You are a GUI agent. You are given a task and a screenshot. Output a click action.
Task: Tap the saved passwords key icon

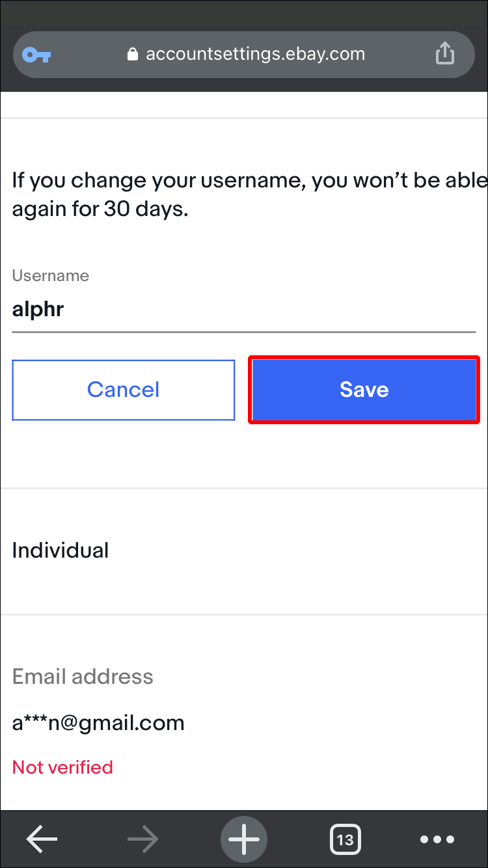point(36,55)
